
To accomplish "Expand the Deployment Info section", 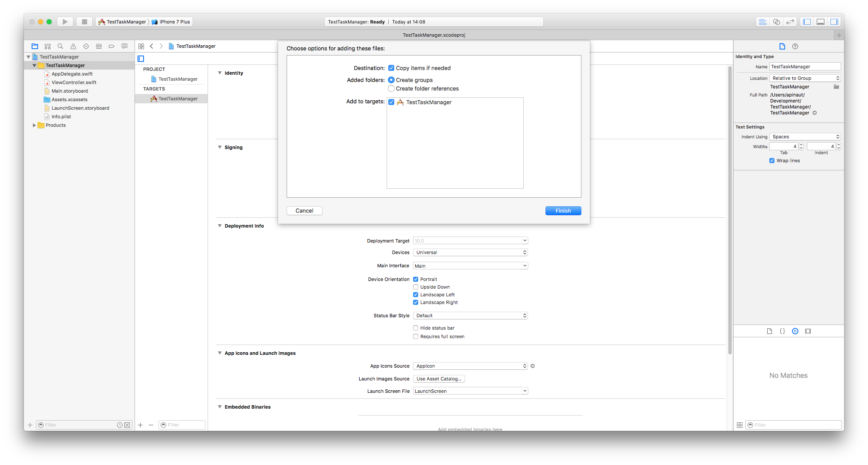I will tap(220, 225).
